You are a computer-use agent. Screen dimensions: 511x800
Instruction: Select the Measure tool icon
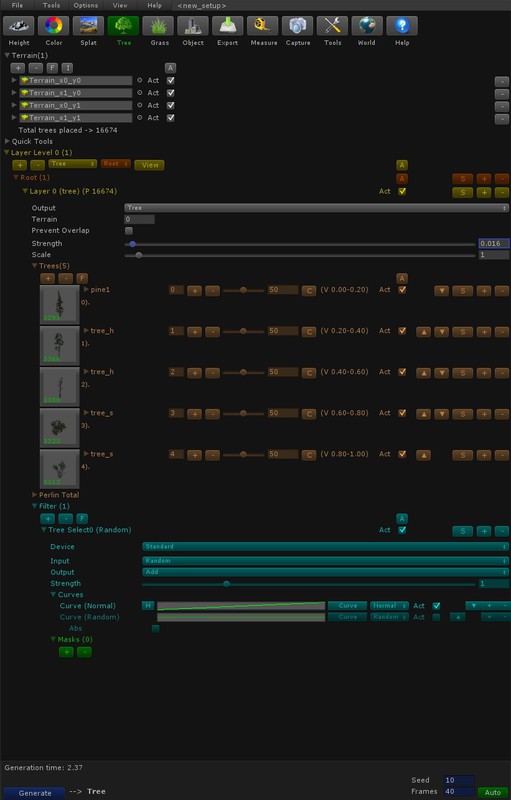pos(263,26)
